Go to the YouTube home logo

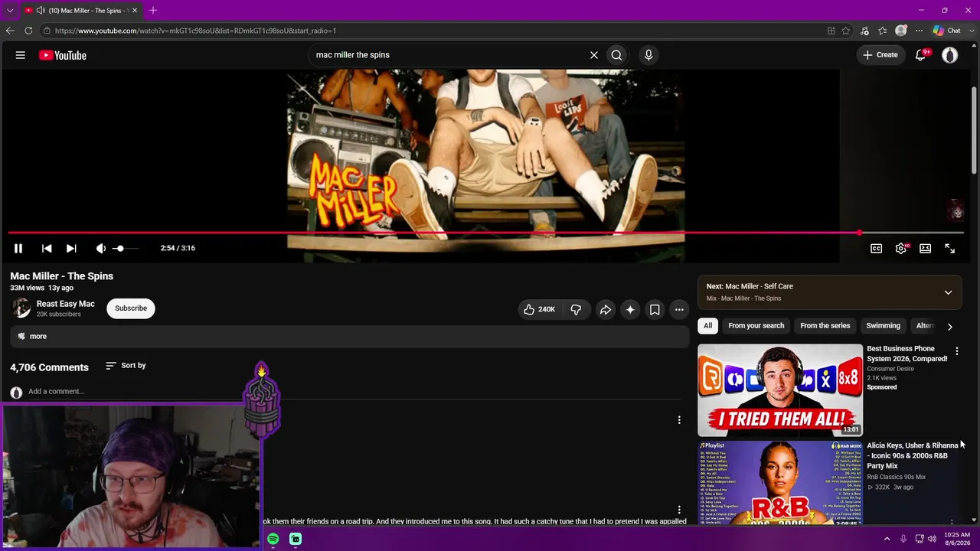(x=63, y=55)
